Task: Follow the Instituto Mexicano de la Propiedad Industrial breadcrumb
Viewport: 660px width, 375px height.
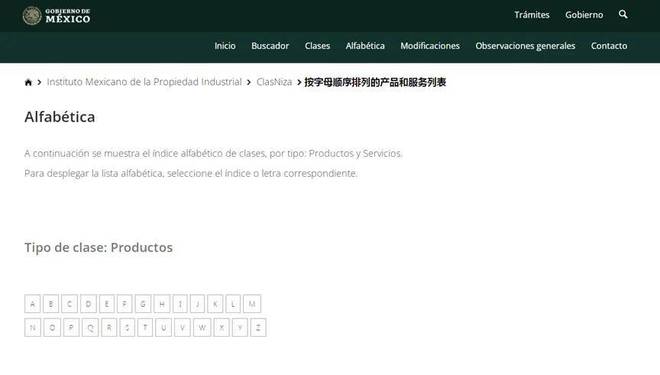Action: point(144,82)
